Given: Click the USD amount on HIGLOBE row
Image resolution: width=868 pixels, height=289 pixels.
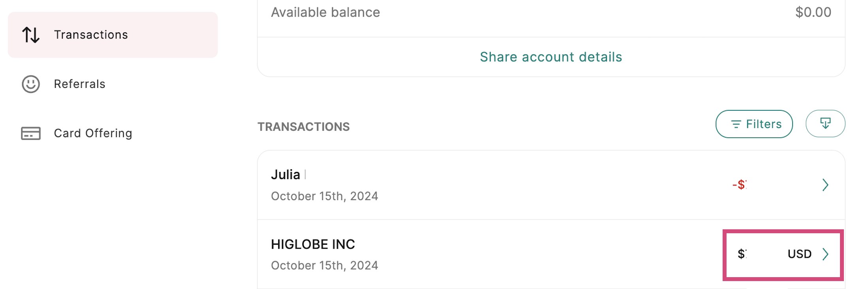Looking at the screenshot, I should tap(799, 254).
